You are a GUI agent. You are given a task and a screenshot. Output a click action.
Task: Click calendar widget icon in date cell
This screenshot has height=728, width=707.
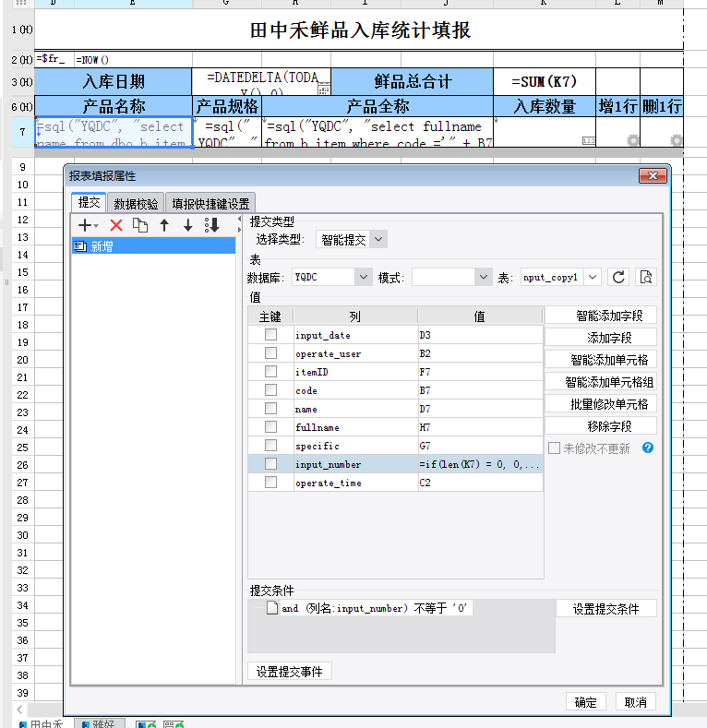coord(324,89)
